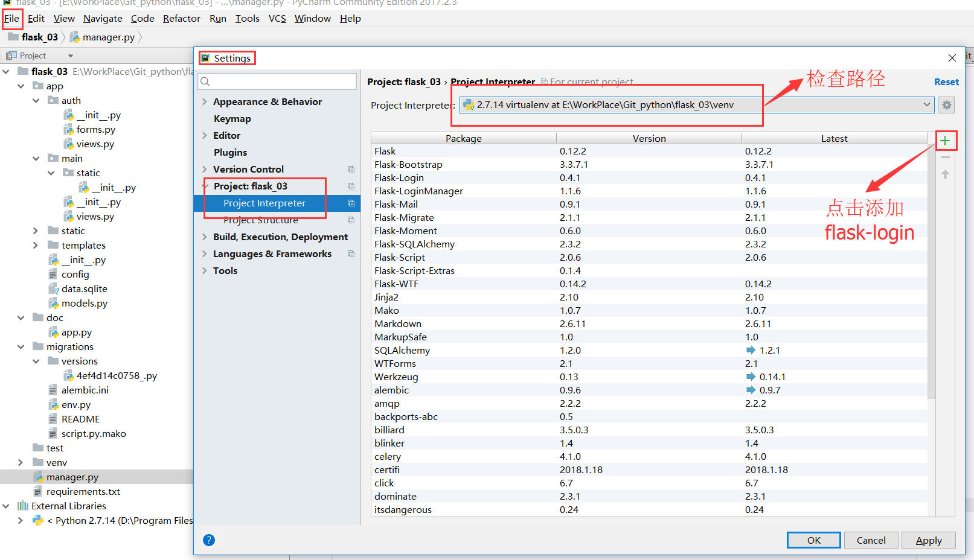
Task: Click the OK button
Action: pyautogui.click(x=813, y=540)
